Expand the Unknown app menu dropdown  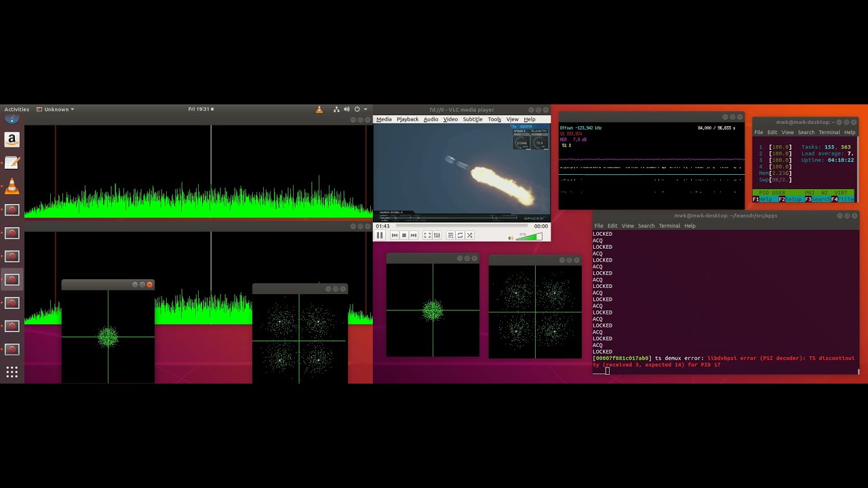(x=56, y=109)
